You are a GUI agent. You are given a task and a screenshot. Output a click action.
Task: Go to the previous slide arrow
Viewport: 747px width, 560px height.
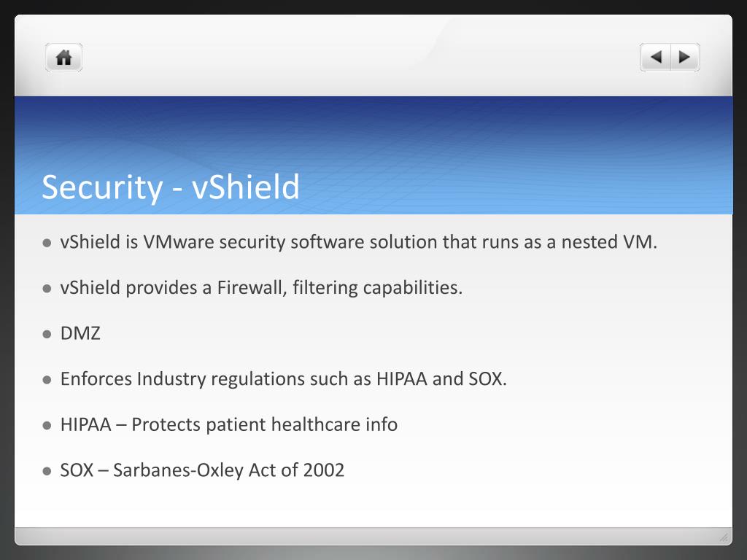656,58
